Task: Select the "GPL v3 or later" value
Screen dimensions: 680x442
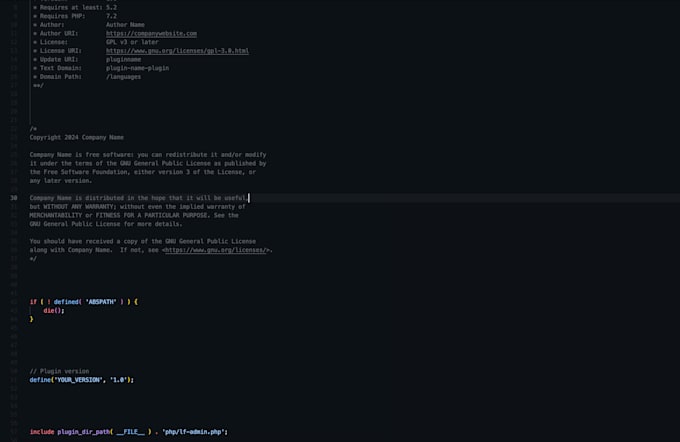Action: pyautogui.click(x=132, y=42)
